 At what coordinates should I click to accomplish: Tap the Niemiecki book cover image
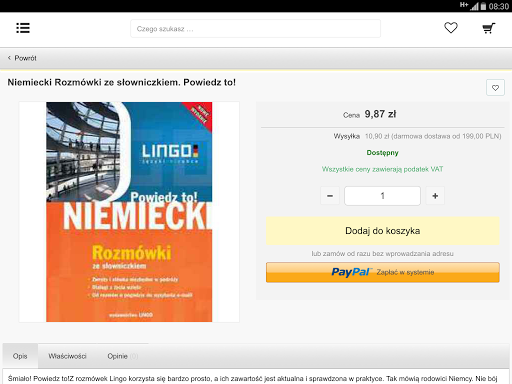point(129,212)
